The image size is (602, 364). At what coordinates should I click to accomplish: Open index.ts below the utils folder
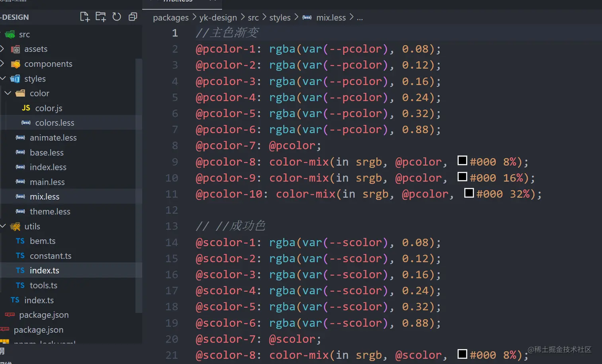pyautogui.click(x=39, y=300)
